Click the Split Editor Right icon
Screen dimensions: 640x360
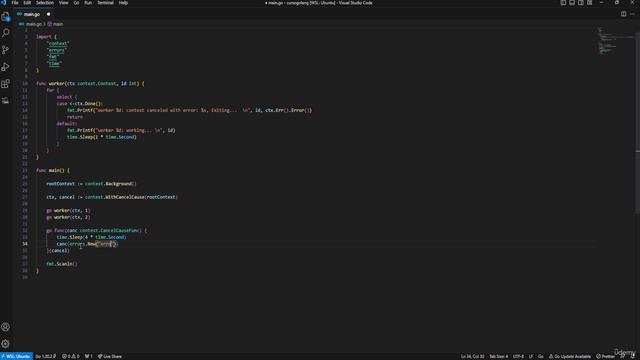pyautogui.click(x=623, y=14)
